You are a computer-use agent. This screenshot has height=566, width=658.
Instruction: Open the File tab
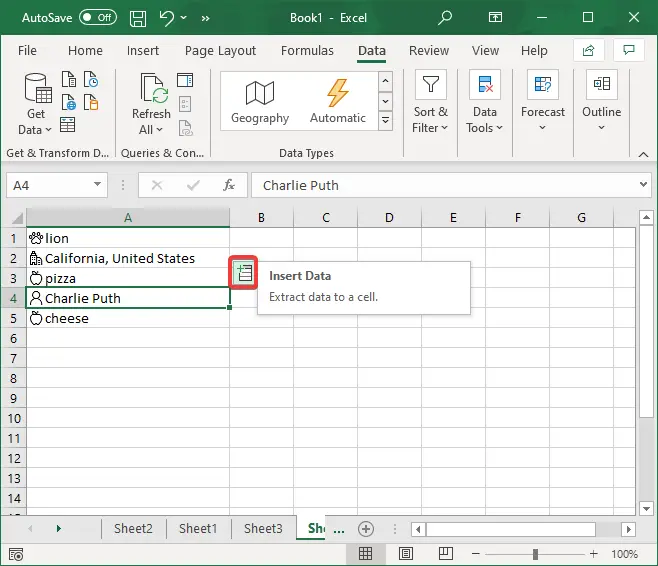coord(27,51)
